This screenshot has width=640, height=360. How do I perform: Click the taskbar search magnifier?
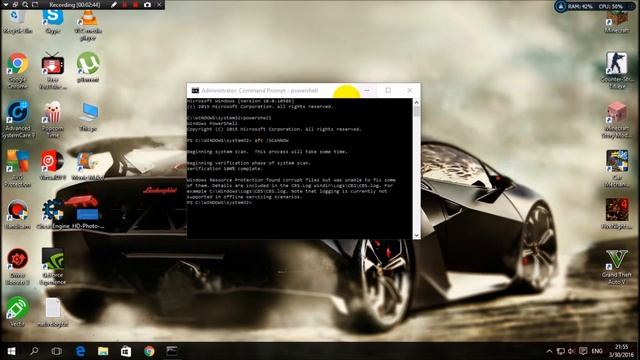pyautogui.click(x=34, y=351)
